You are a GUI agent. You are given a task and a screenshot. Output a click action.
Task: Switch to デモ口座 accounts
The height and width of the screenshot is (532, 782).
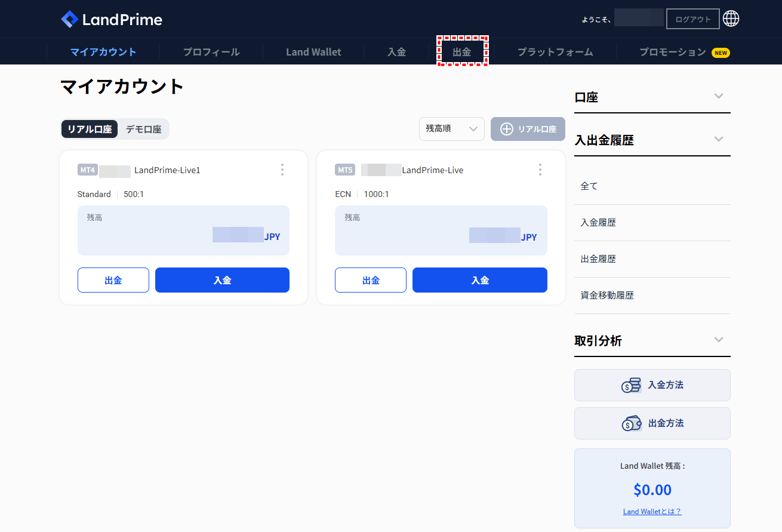point(143,129)
